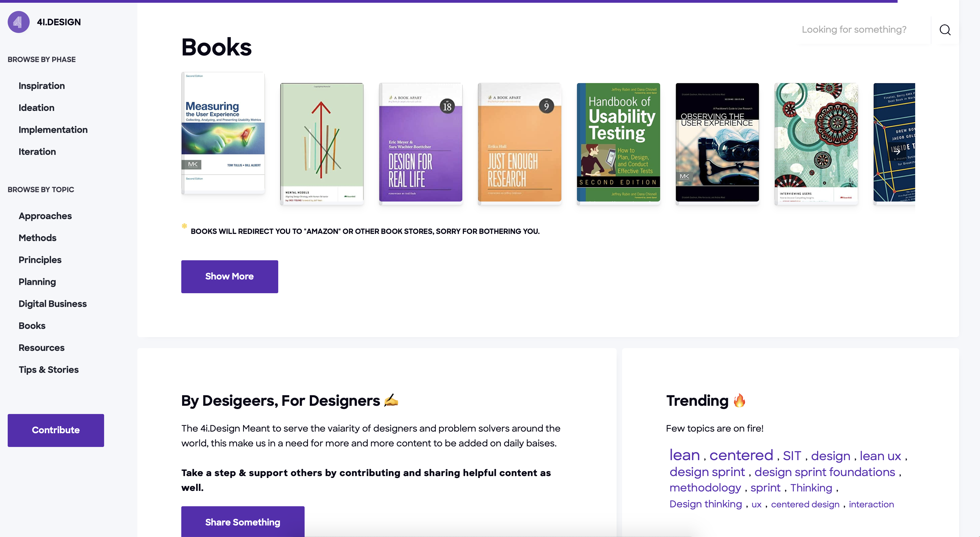Type in the 'Looking for something?' search field
This screenshot has height=537, width=980.
tap(862, 30)
